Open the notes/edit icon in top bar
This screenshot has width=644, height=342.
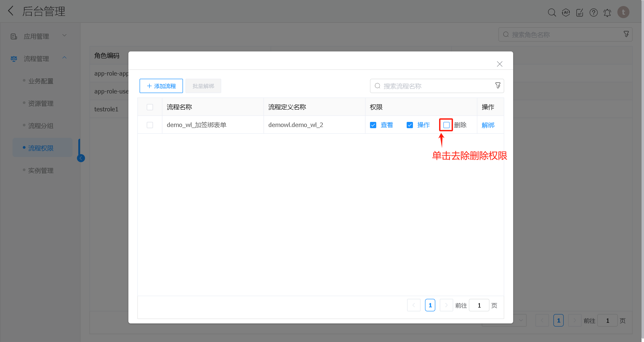(580, 12)
